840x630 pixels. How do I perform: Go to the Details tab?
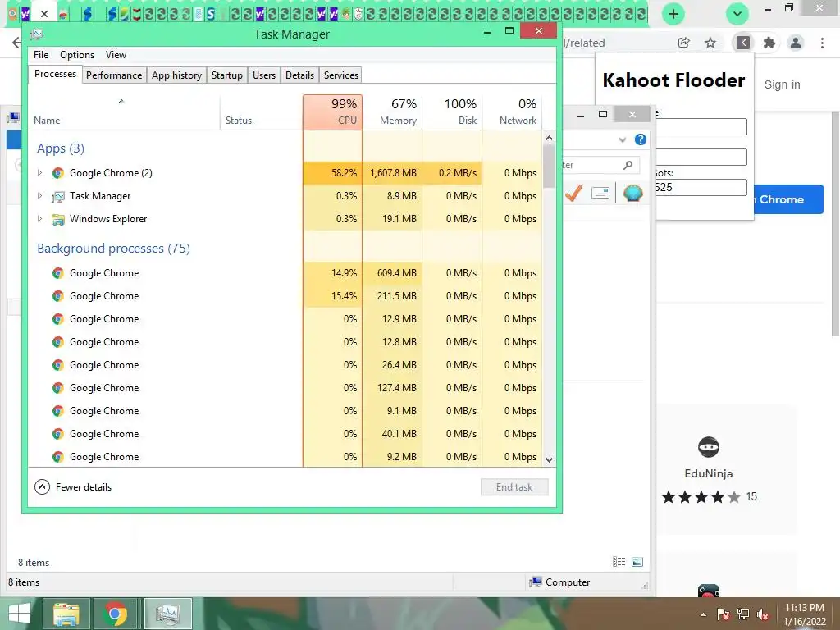click(299, 75)
